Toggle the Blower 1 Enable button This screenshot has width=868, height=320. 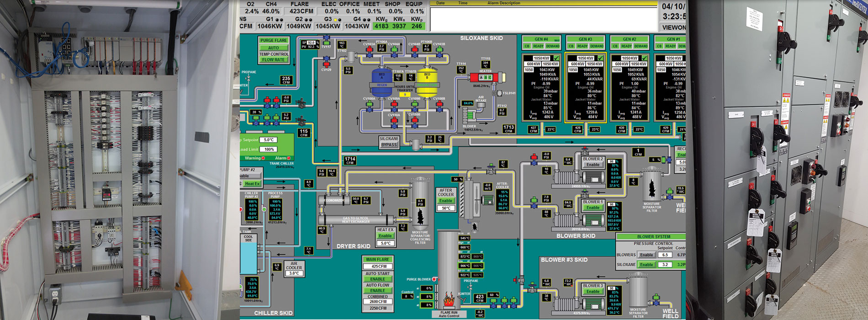(593, 208)
